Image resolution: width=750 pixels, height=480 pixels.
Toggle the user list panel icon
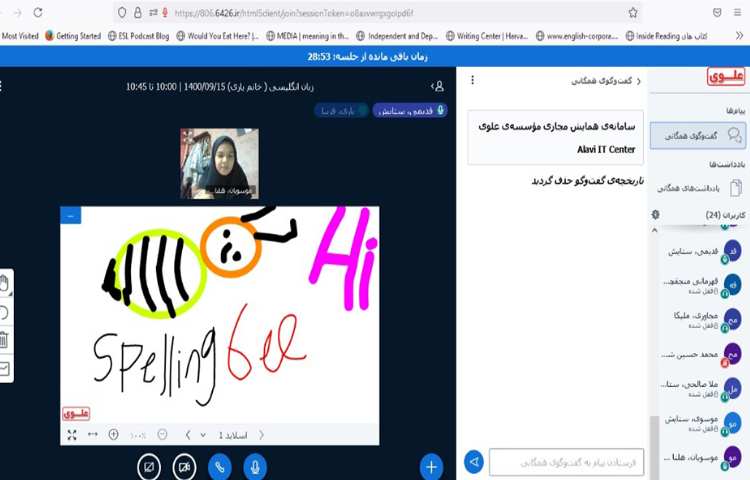click(437, 87)
